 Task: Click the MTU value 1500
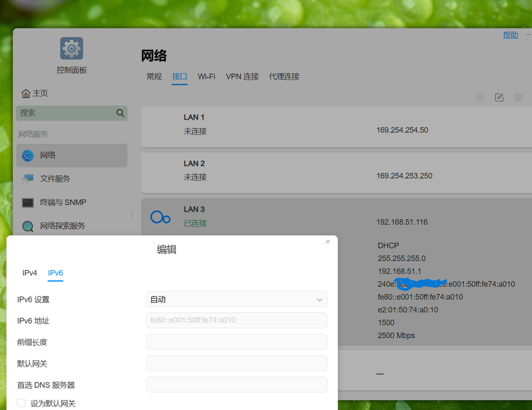tap(386, 323)
